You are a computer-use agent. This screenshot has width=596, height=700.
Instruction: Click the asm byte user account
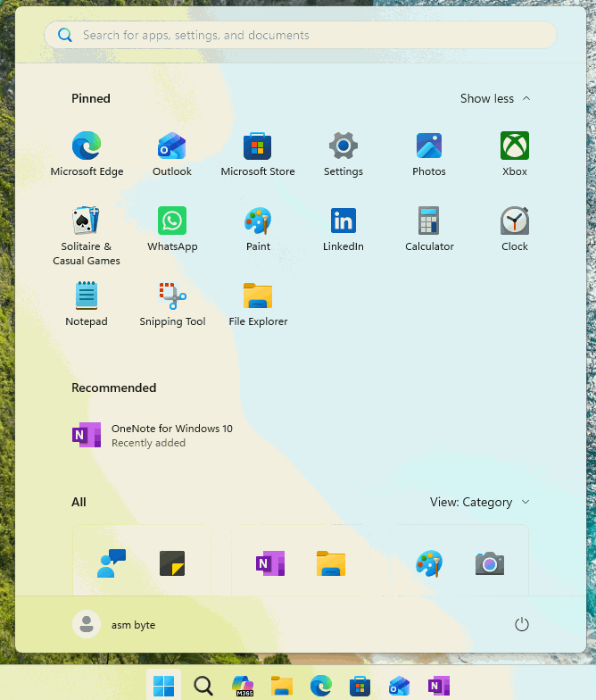pyautogui.click(x=114, y=624)
